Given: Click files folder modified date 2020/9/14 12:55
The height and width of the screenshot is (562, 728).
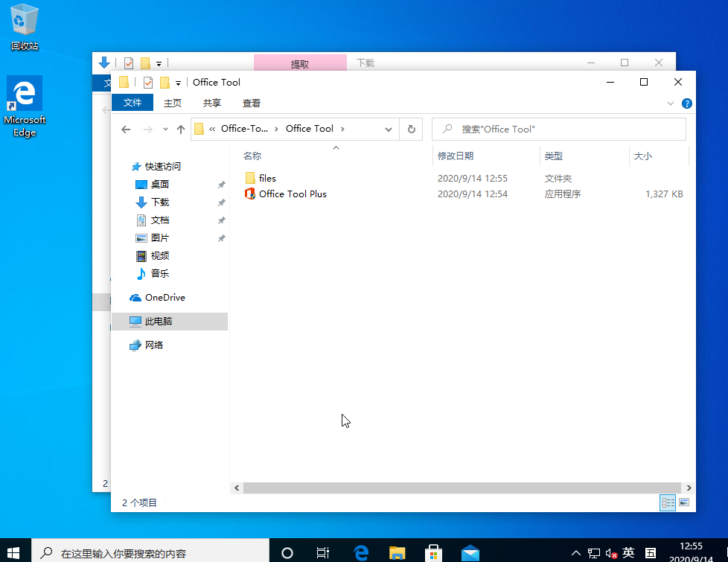Looking at the screenshot, I should 472,179.
